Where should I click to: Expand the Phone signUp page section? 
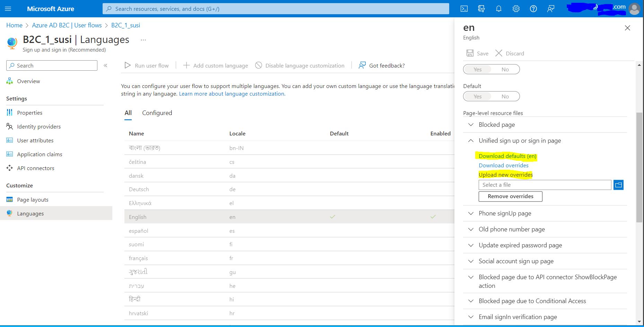tap(471, 213)
